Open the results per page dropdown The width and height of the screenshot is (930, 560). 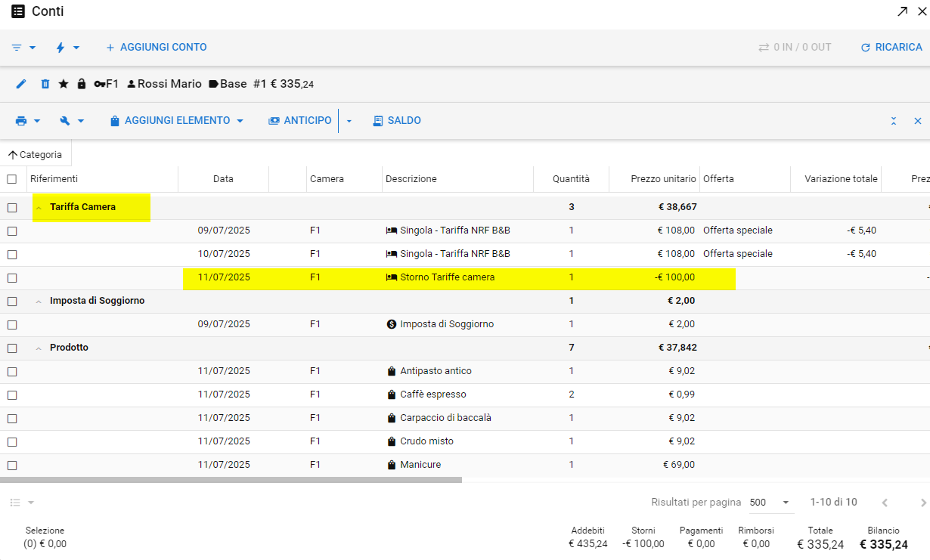tap(770, 503)
